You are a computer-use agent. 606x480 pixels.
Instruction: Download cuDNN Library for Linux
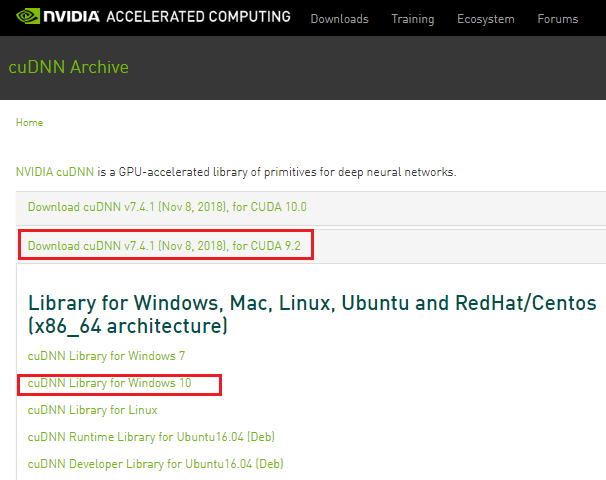click(92, 410)
